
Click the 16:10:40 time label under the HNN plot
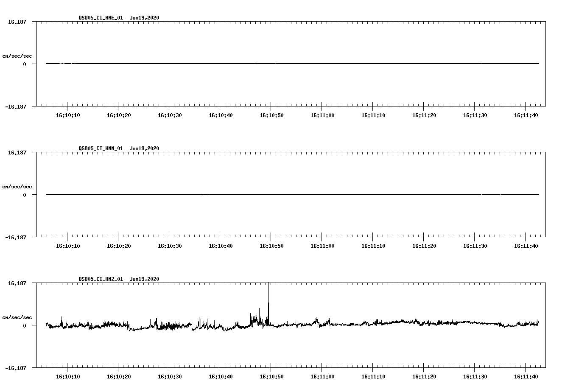(221, 246)
